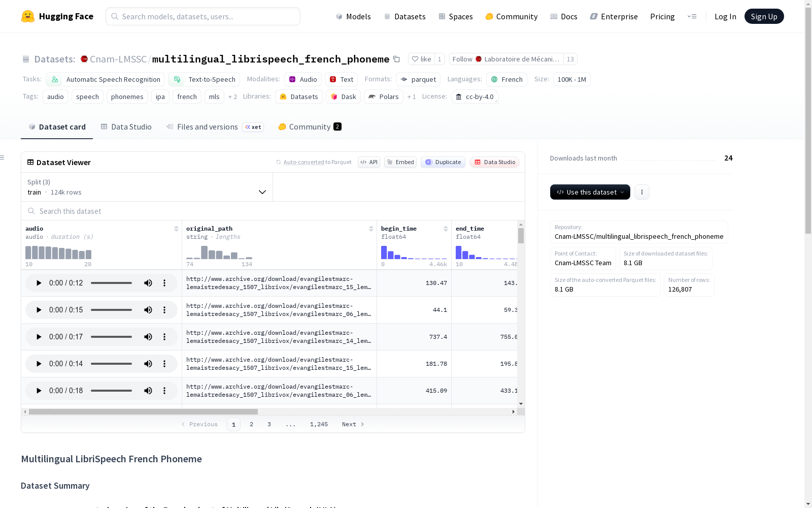Select the Text-to-Speech task tag
This screenshot has height=508, width=812.
204,79
